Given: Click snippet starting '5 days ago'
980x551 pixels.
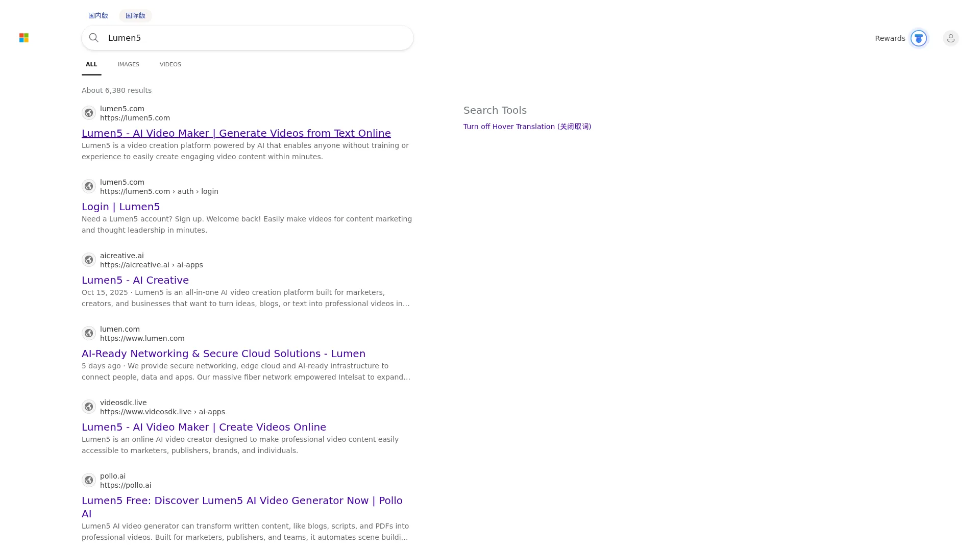Looking at the screenshot, I should pyautogui.click(x=246, y=371).
